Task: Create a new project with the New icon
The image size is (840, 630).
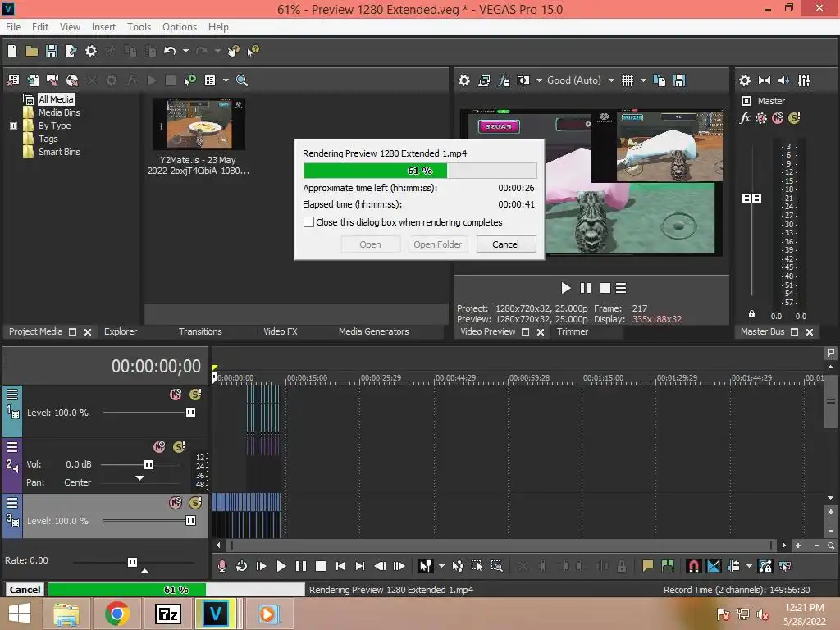Action: click(12, 51)
